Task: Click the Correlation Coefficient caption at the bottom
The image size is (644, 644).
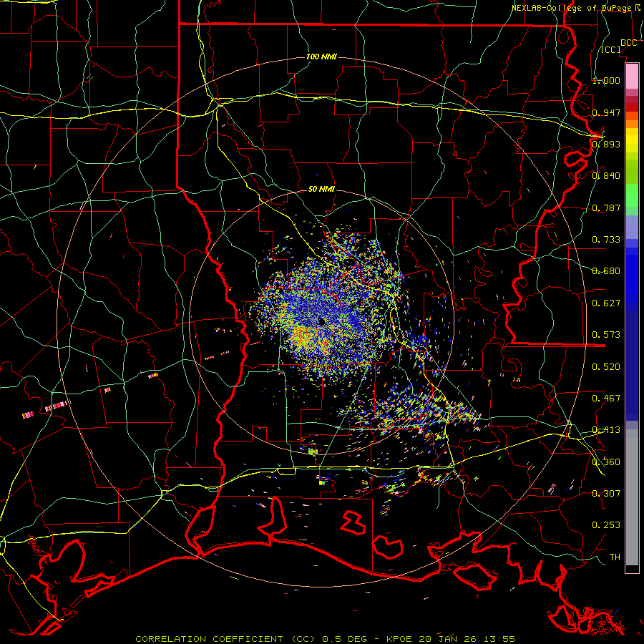Action: click(325, 639)
